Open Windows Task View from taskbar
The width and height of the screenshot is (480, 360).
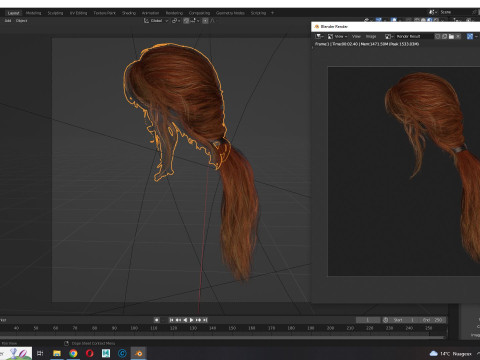tap(40, 353)
